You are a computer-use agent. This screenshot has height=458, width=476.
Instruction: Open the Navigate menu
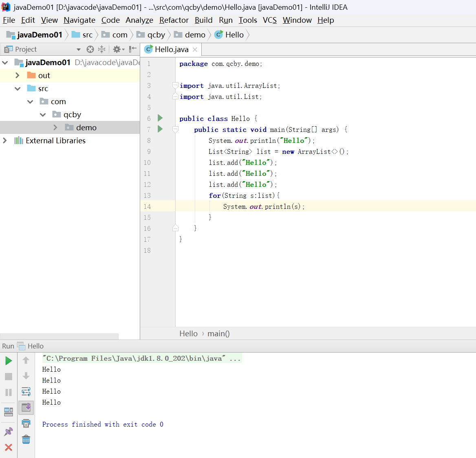coord(79,20)
